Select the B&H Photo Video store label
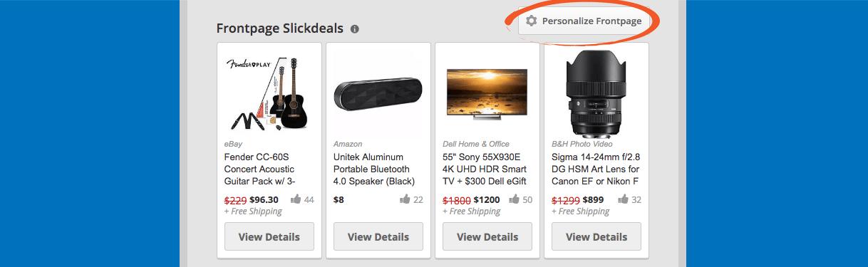Viewport: 868px width, 267px height. click(x=582, y=144)
